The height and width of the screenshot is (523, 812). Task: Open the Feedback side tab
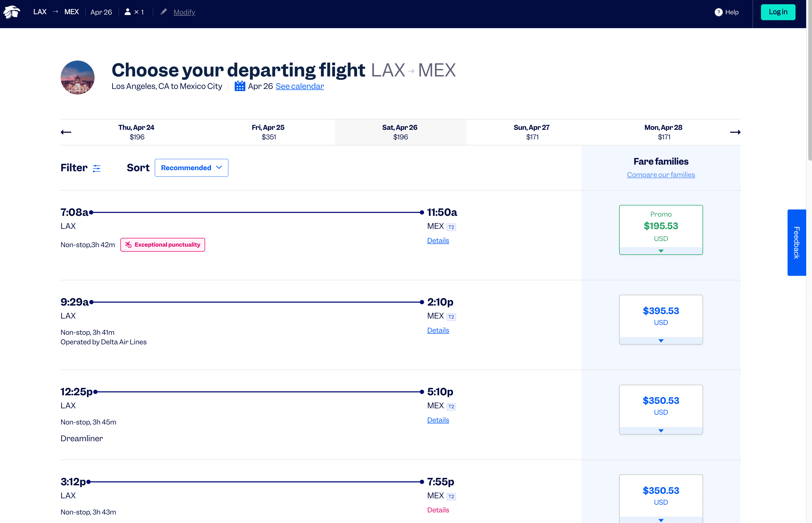click(796, 242)
